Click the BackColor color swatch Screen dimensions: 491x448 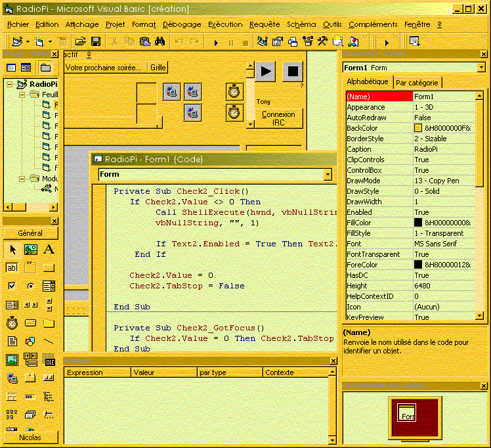coord(417,128)
